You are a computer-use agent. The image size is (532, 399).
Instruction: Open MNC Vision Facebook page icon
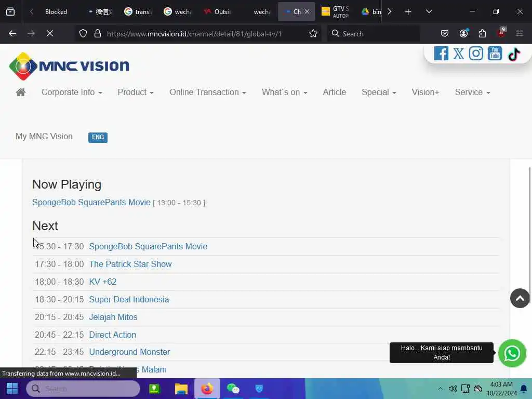click(x=441, y=54)
